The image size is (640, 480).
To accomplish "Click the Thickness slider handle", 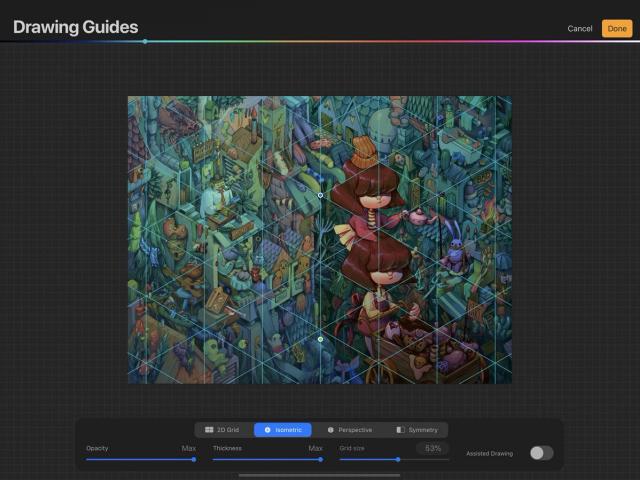I will [x=321, y=460].
